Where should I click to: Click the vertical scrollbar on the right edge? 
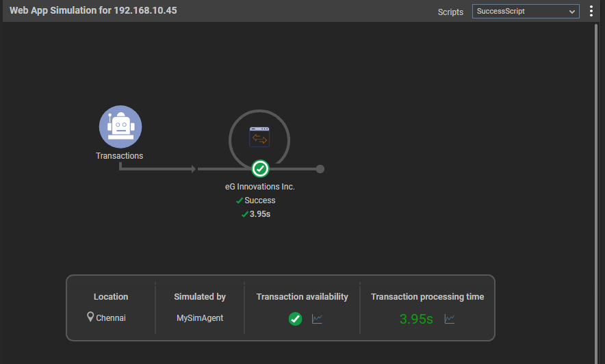596,193
